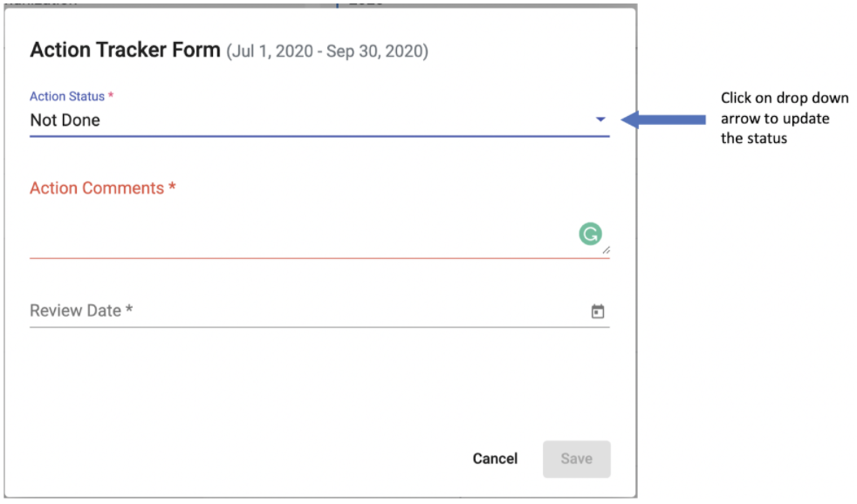Click empty dialog area below Review Date

tap(319, 382)
